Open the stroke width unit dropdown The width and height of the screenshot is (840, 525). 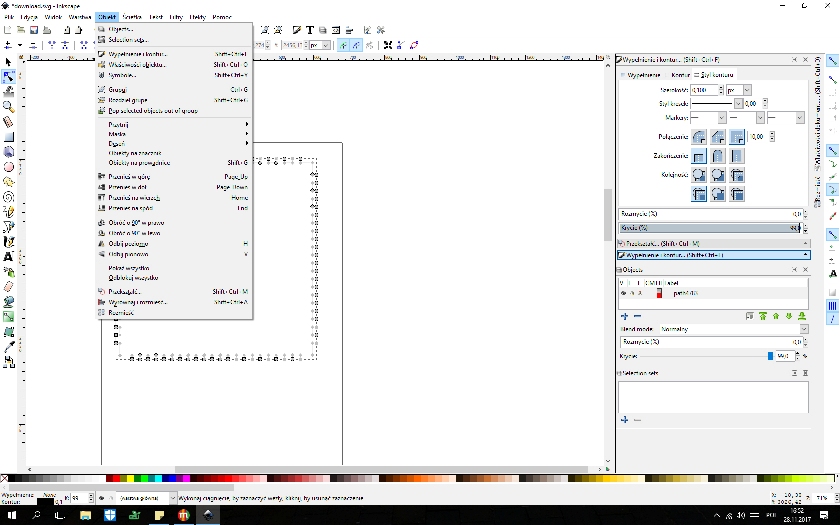pyautogui.click(x=738, y=90)
